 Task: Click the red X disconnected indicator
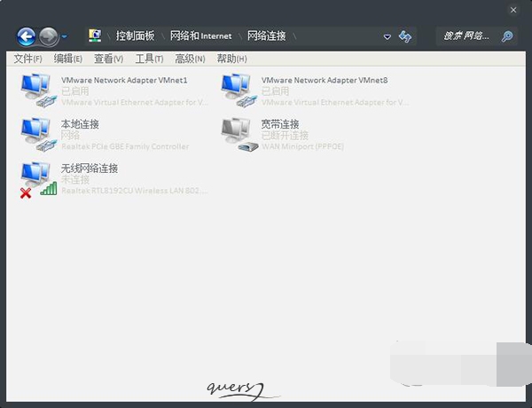(26, 193)
